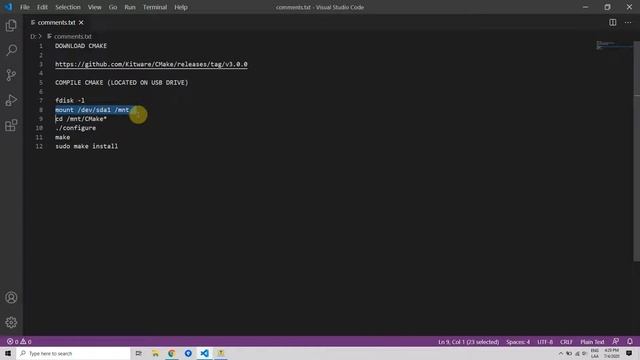Split the editor to the right
Image resolution: width=640 pixels, height=360 pixels.
[613, 22]
